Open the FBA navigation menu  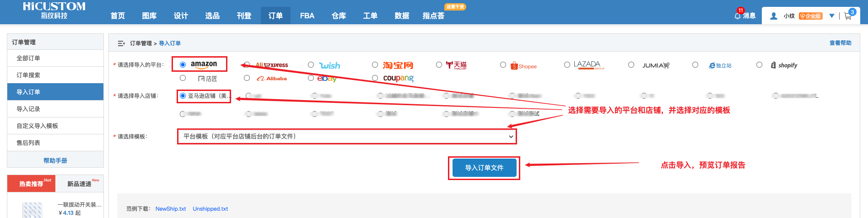pos(307,16)
